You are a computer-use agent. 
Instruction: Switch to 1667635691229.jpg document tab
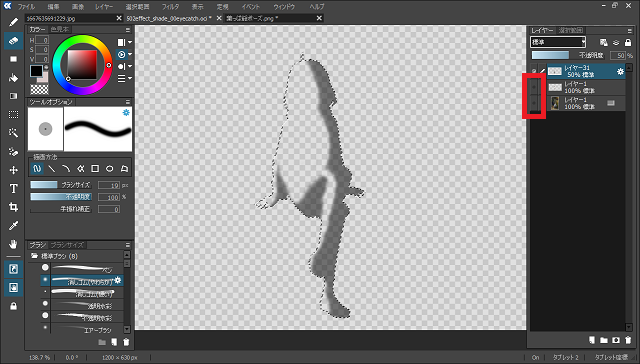(x=51, y=18)
